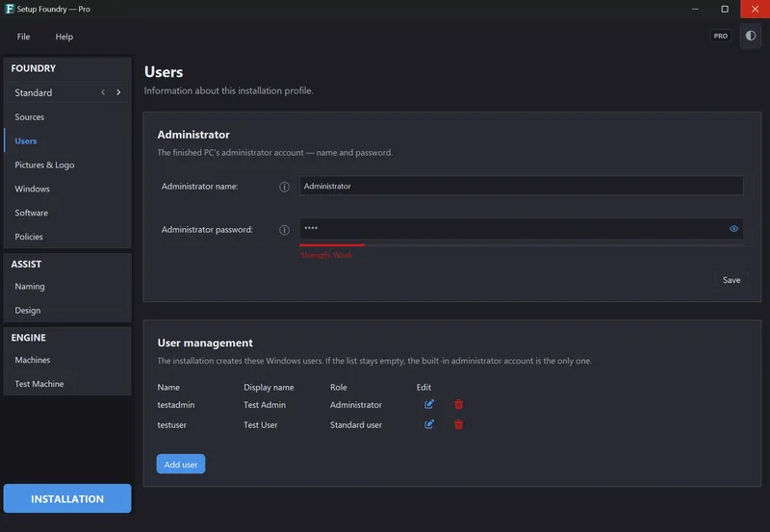Click the Add user button
The image size is (770, 532).
[x=181, y=465]
